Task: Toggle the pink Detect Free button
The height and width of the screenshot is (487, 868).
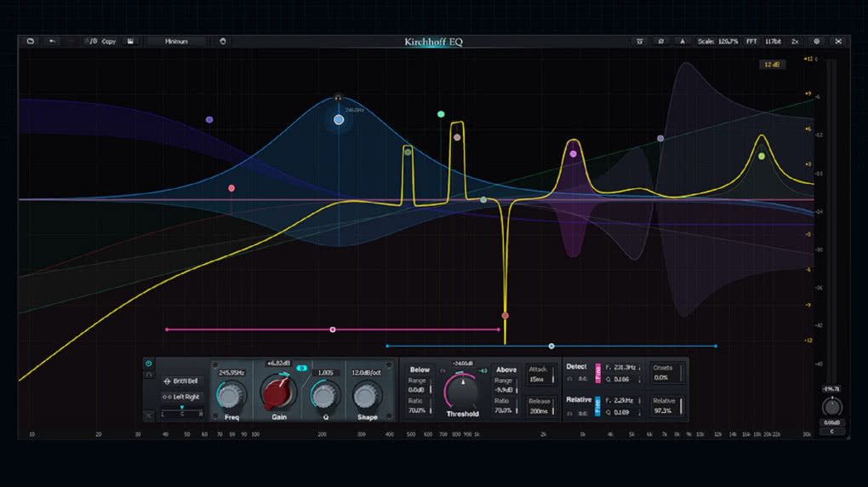Action: (x=598, y=374)
